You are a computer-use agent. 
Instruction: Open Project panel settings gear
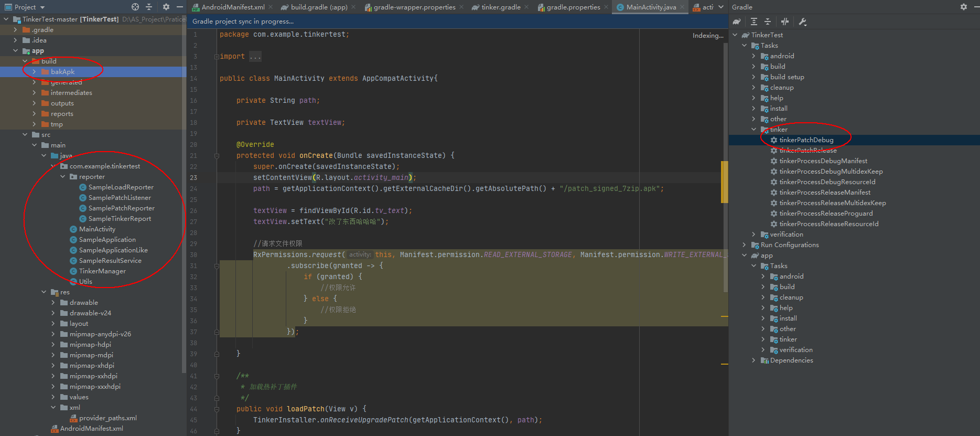coord(166,7)
